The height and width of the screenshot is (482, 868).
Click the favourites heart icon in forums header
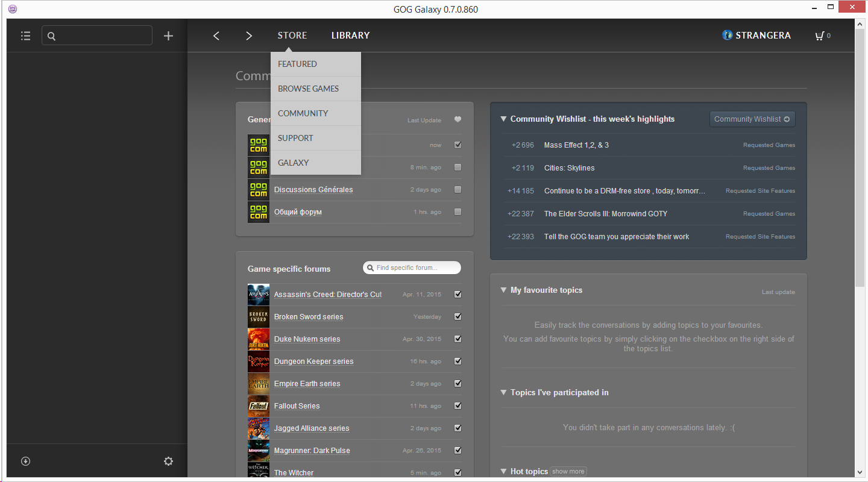(x=458, y=120)
